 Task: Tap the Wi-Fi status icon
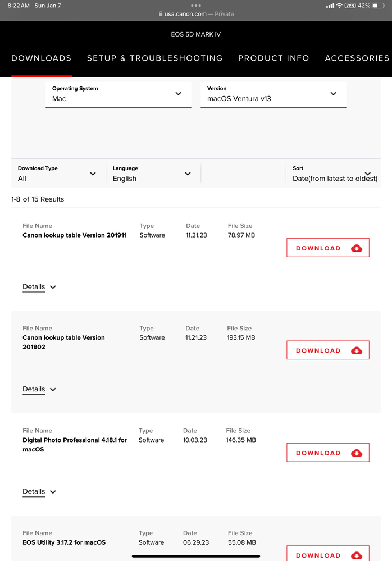[339, 6]
